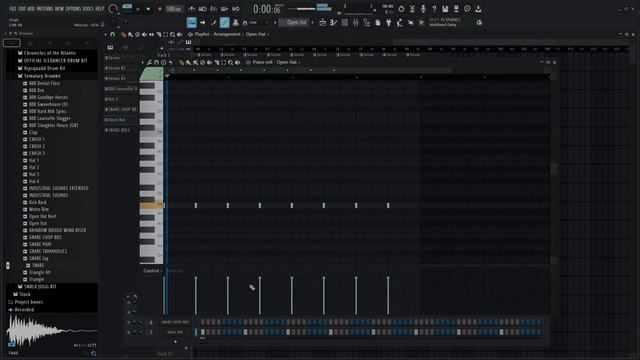640x360 pixels.
Task: Open the snap Line dropdown in the toolbar
Action: tap(259, 23)
